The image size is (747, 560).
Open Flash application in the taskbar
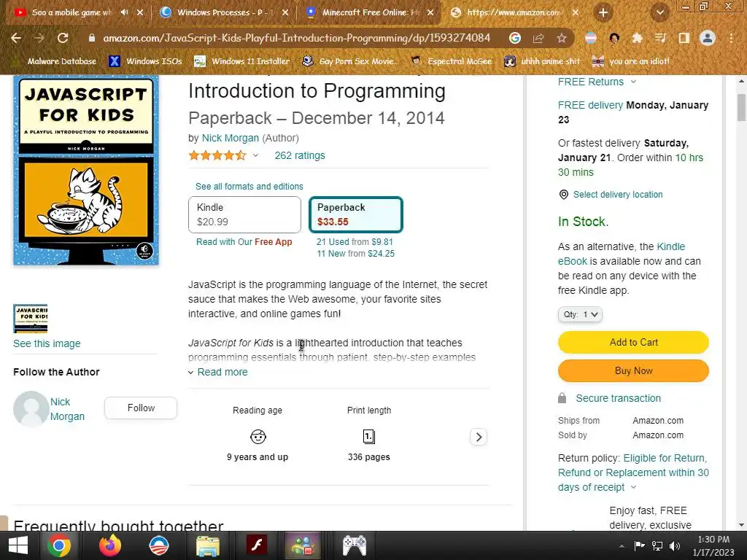point(256,545)
